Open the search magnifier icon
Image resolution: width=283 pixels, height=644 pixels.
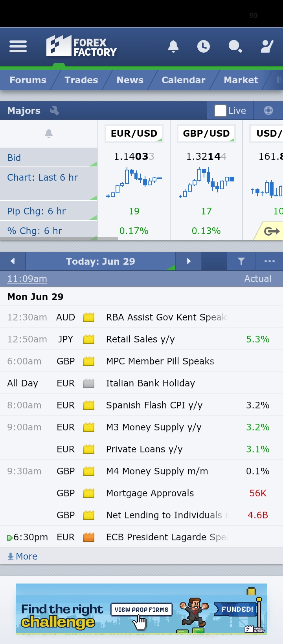235,46
